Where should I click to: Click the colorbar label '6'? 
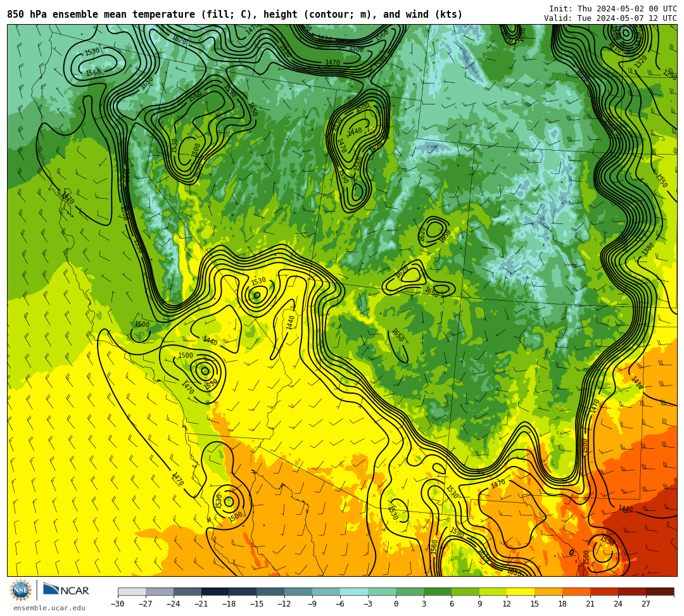pos(452,604)
